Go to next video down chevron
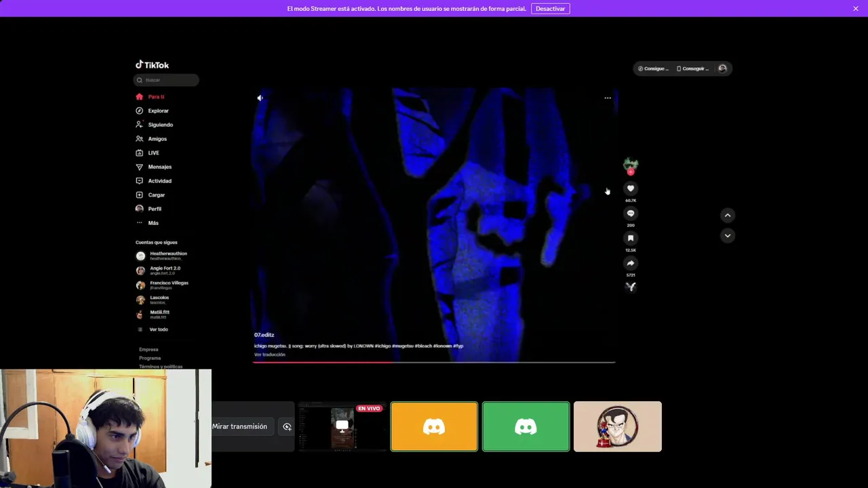 click(x=728, y=236)
